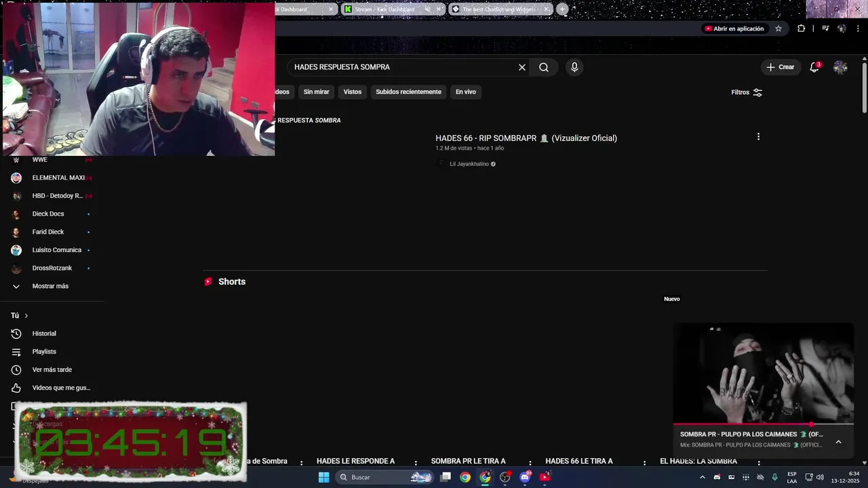The height and width of the screenshot is (488, 868).
Task: Open Chrome three-dot menu
Action: pos(858,28)
